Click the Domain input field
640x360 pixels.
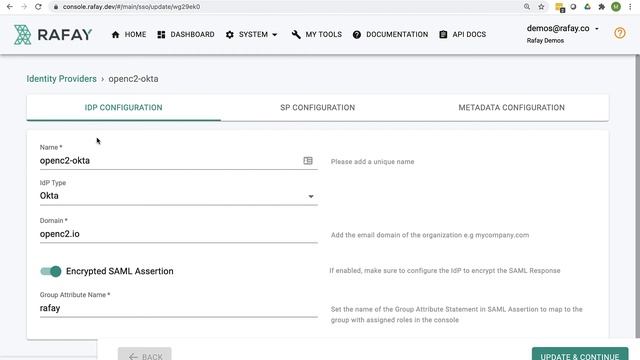click(x=178, y=234)
